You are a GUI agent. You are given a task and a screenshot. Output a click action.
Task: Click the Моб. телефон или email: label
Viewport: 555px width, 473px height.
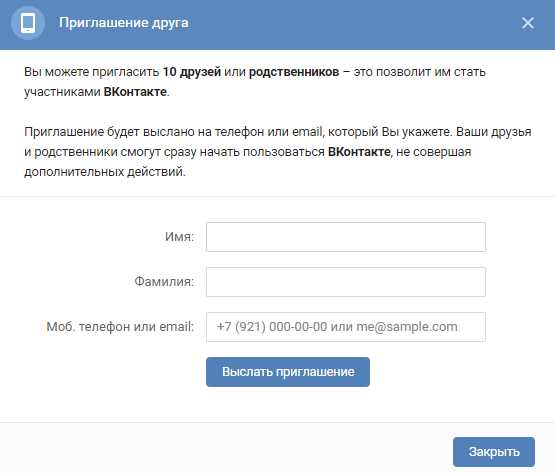click(120, 326)
